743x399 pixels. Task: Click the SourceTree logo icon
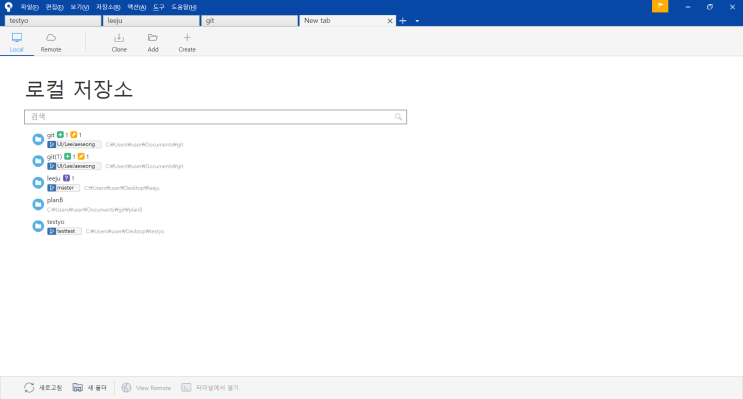tap(8, 7)
